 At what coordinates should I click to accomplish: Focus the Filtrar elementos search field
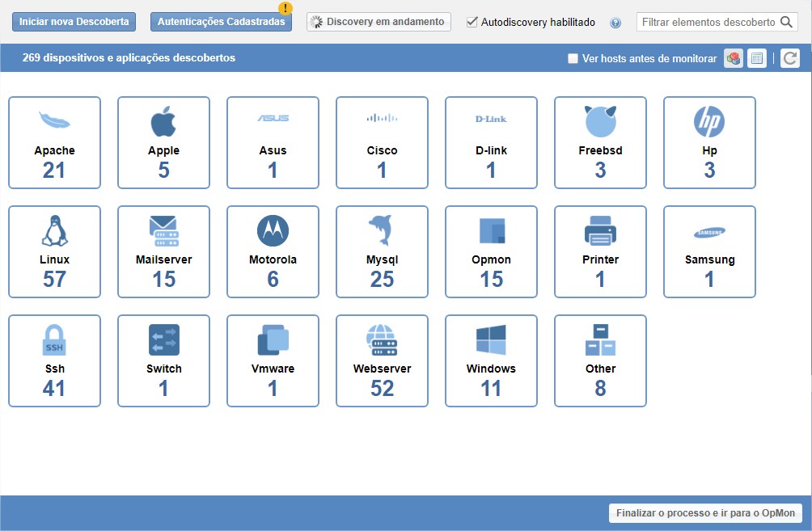[708, 22]
